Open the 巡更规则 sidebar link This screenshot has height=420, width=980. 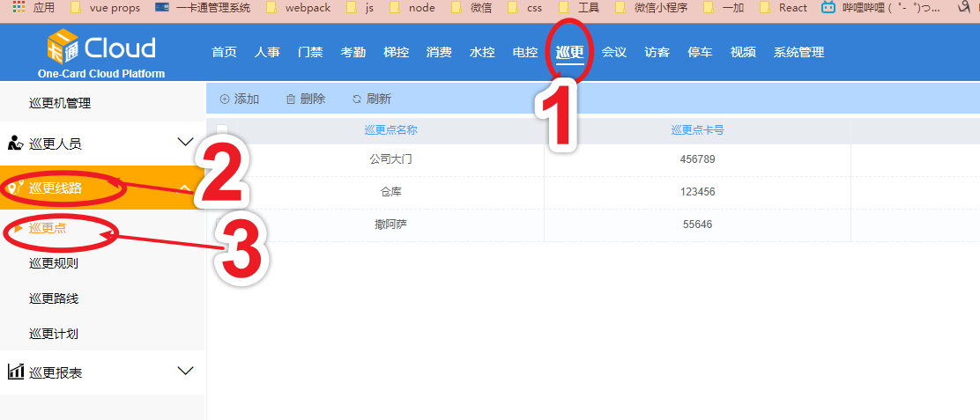[54, 262]
